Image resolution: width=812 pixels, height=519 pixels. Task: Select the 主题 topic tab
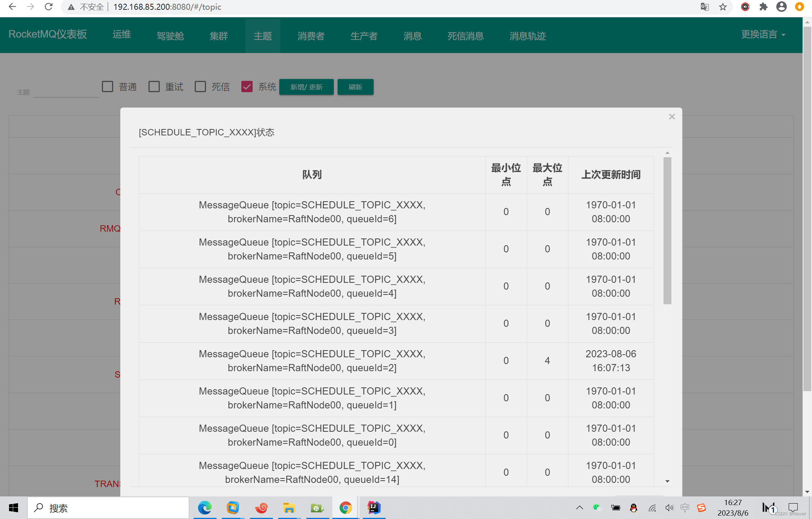click(x=263, y=36)
